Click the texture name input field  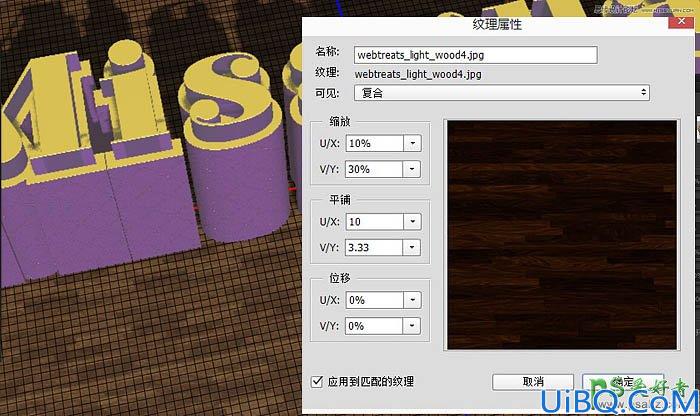(475, 55)
